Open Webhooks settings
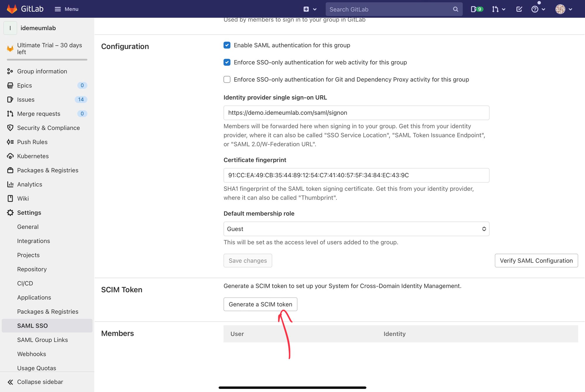This screenshot has height=392, width=585. point(32,354)
